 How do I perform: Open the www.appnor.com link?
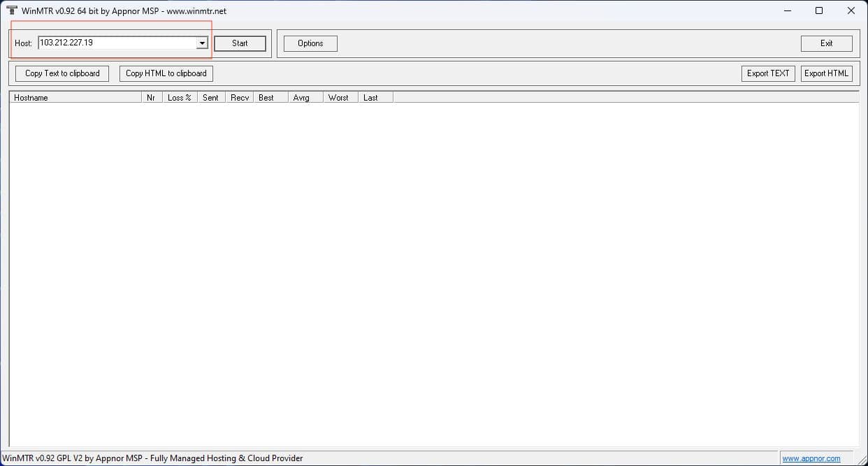point(811,459)
